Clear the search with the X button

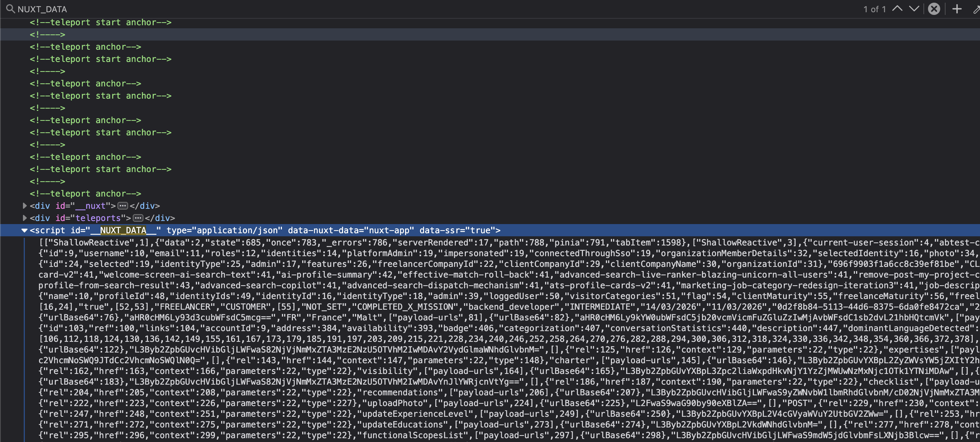(x=934, y=9)
